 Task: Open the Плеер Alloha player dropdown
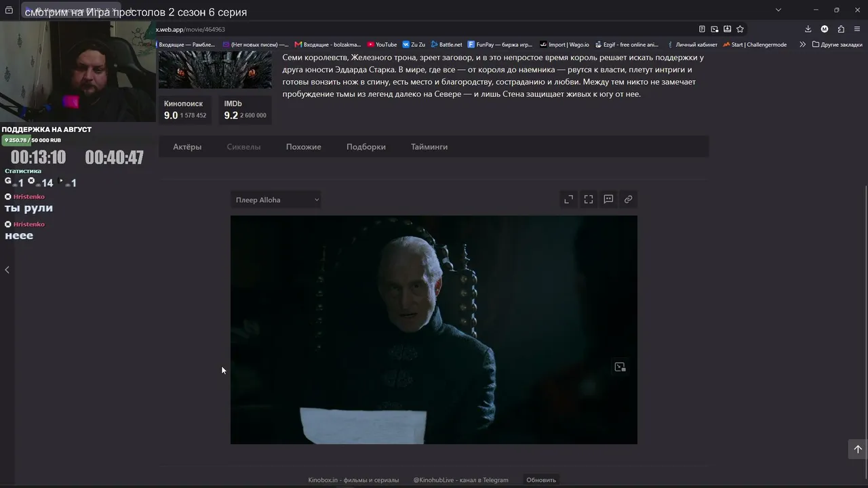[276, 200]
